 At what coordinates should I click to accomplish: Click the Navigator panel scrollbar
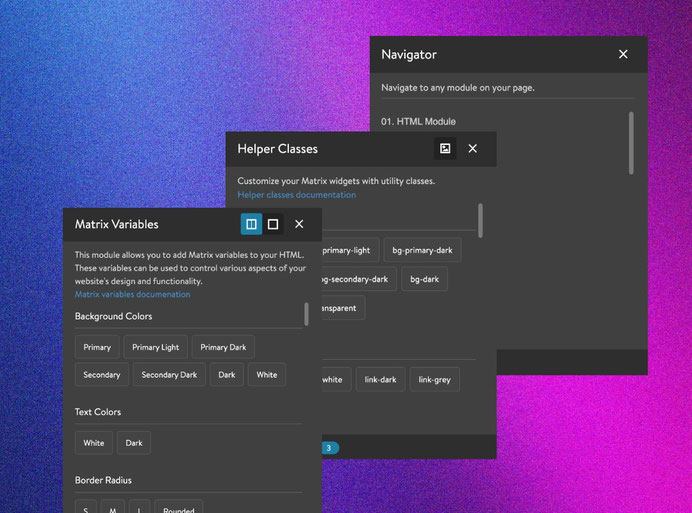coord(631,142)
